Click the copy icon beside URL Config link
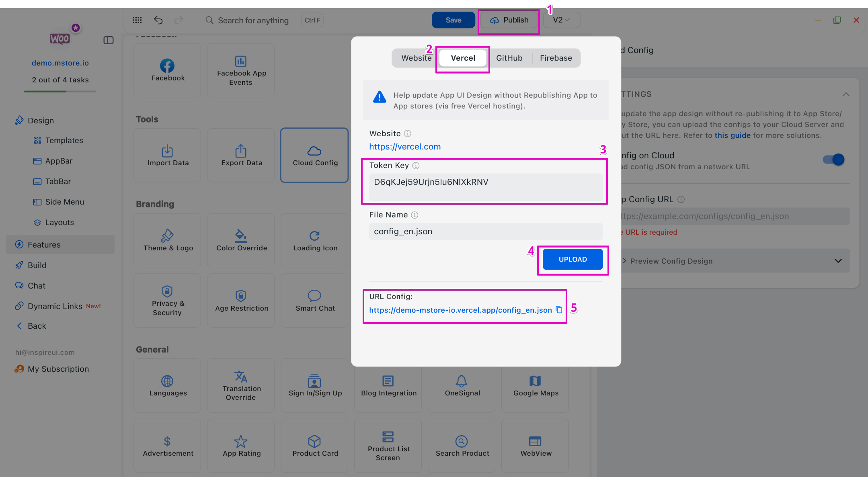 (559, 309)
